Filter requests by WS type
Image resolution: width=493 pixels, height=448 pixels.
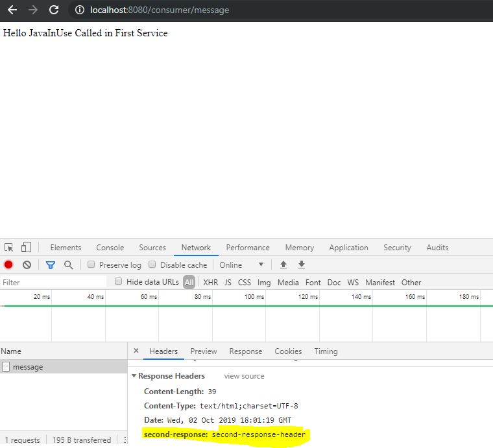tap(353, 283)
